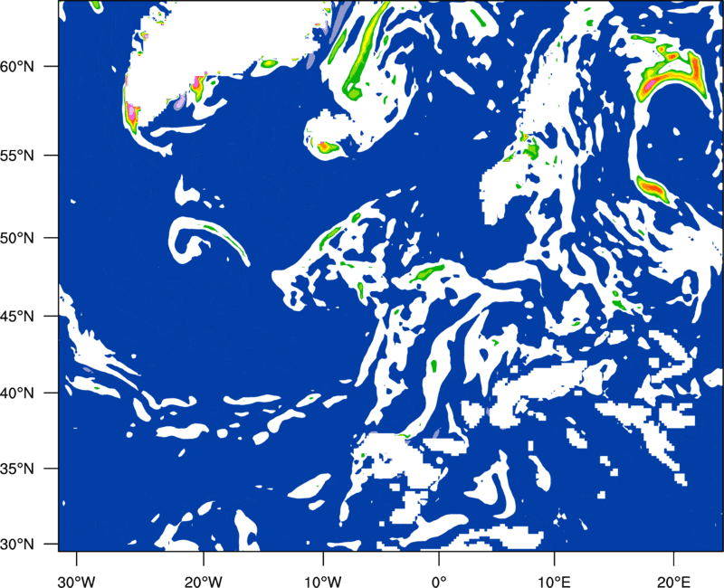Click the 35°N latitude label

pyautogui.click(x=17, y=469)
